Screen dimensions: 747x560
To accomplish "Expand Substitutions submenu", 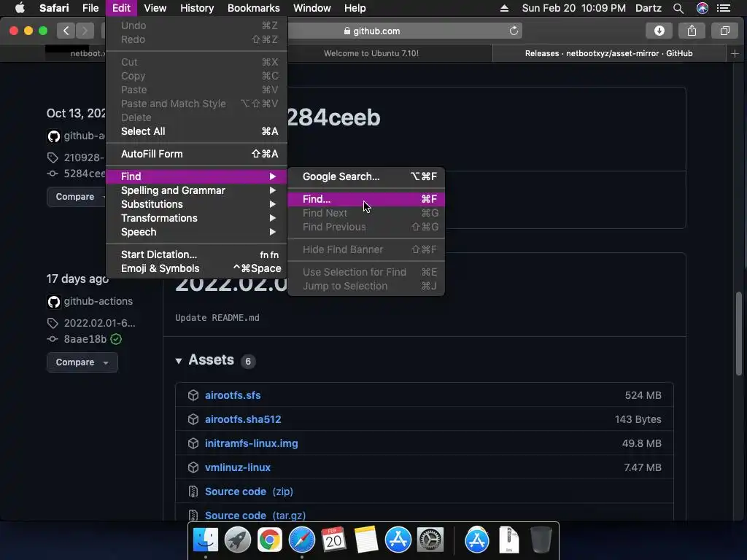I will (197, 204).
